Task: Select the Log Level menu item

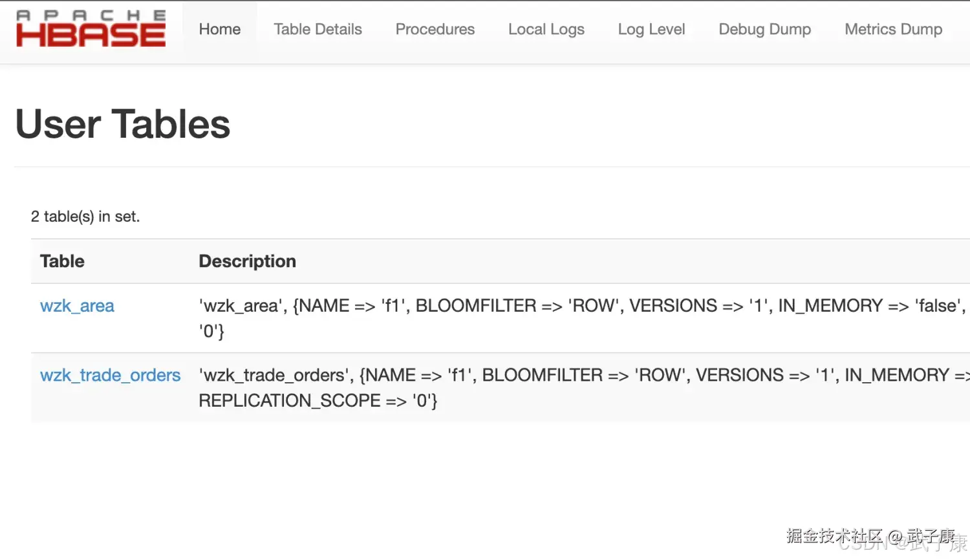Action: coord(651,30)
